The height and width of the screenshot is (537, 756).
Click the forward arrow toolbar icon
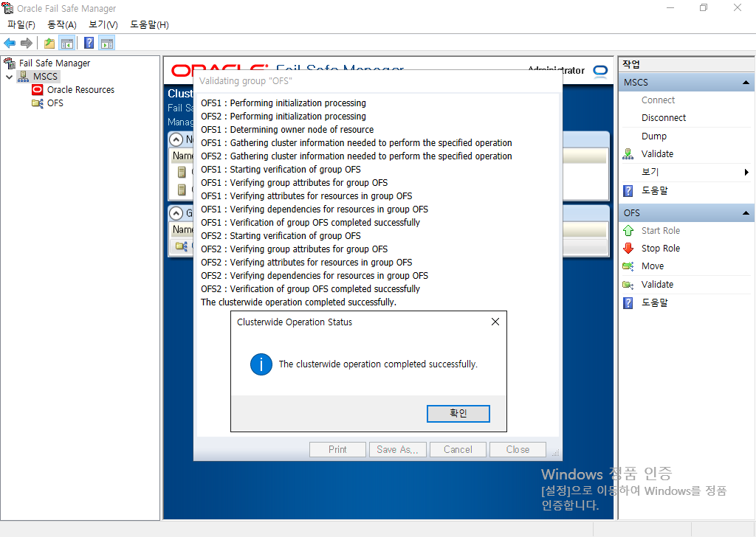27,44
